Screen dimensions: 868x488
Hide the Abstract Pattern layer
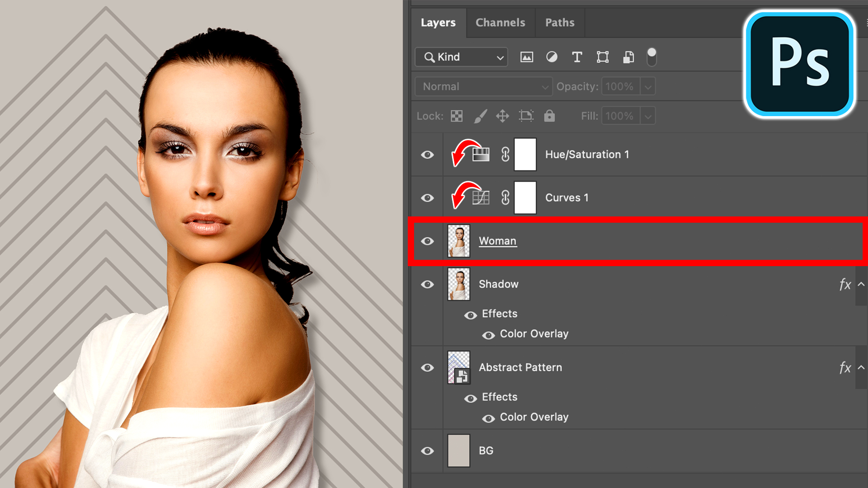[x=428, y=367]
